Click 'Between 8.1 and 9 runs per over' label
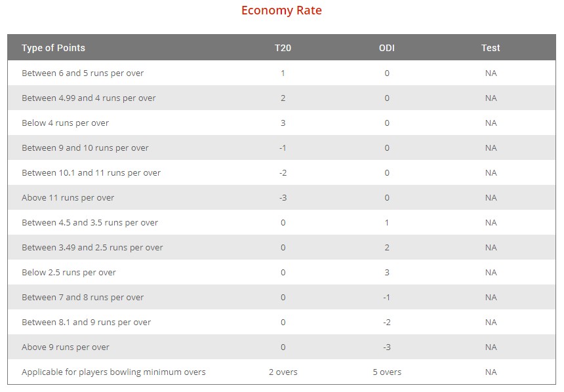This screenshot has width=564, height=392. pos(87,323)
